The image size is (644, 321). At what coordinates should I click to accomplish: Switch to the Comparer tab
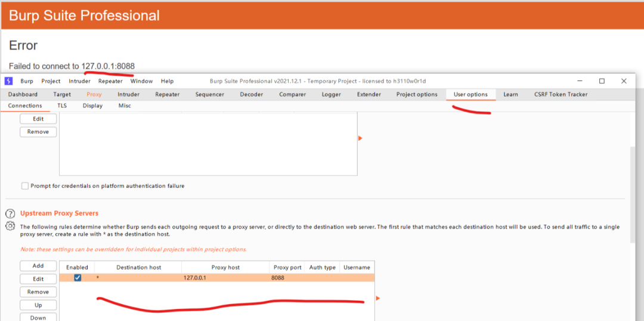pos(292,94)
